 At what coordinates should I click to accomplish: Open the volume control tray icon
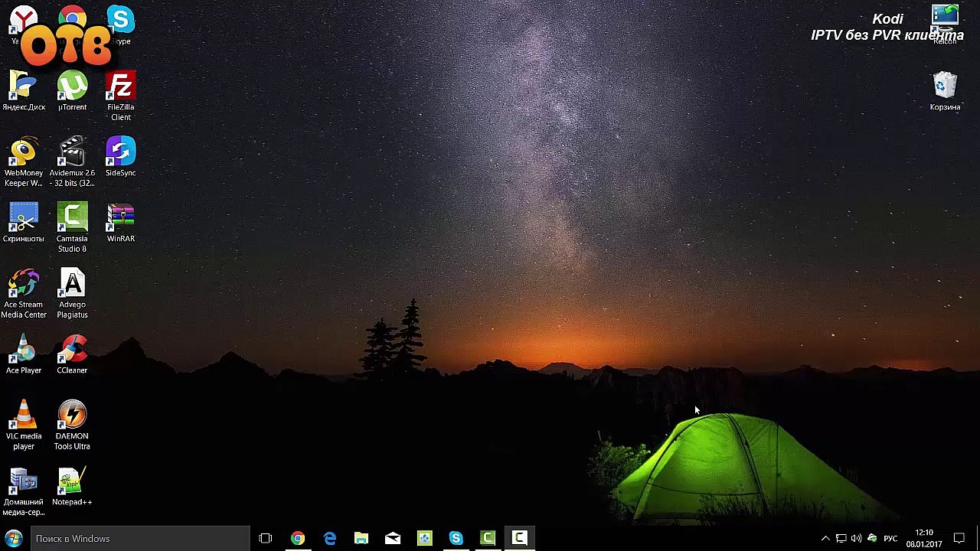[856, 539]
